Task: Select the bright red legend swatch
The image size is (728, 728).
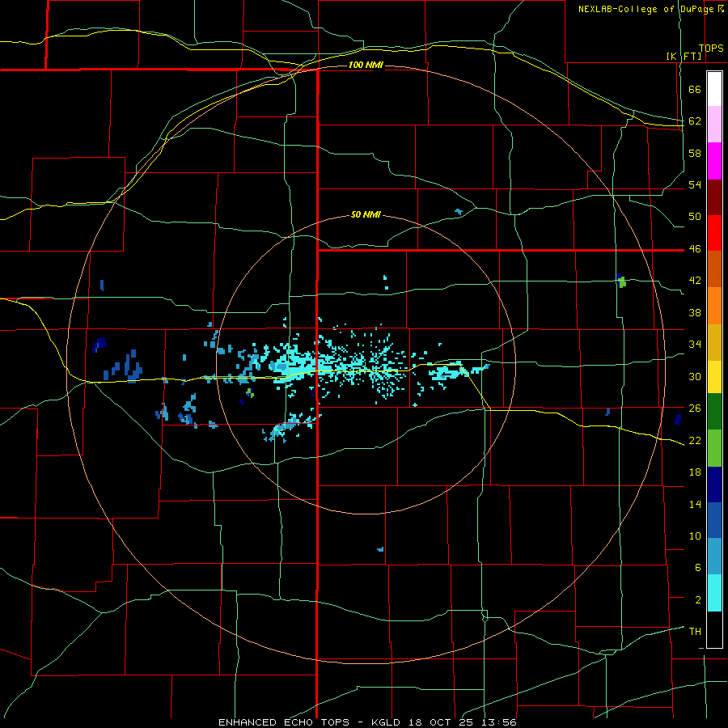Action: (714, 233)
